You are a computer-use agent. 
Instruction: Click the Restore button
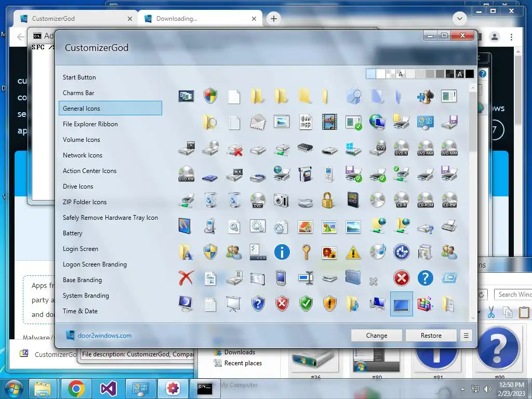pyautogui.click(x=431, y=336)
